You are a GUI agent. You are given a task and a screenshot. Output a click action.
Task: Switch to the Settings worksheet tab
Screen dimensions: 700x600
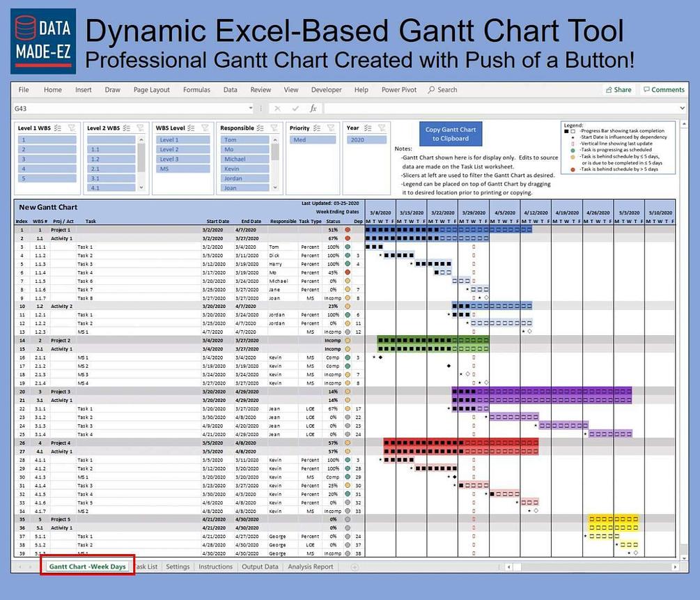coord(178,567)
